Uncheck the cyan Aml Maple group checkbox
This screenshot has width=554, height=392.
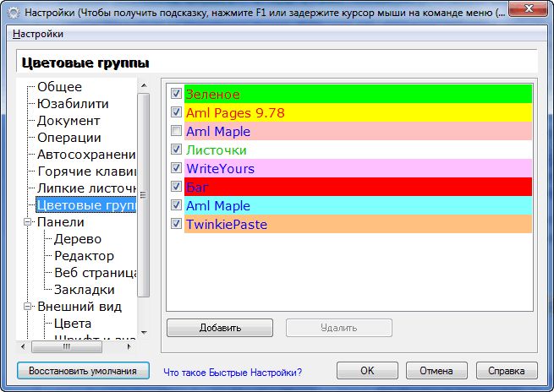pyautogui.click(x=176, y=205)
